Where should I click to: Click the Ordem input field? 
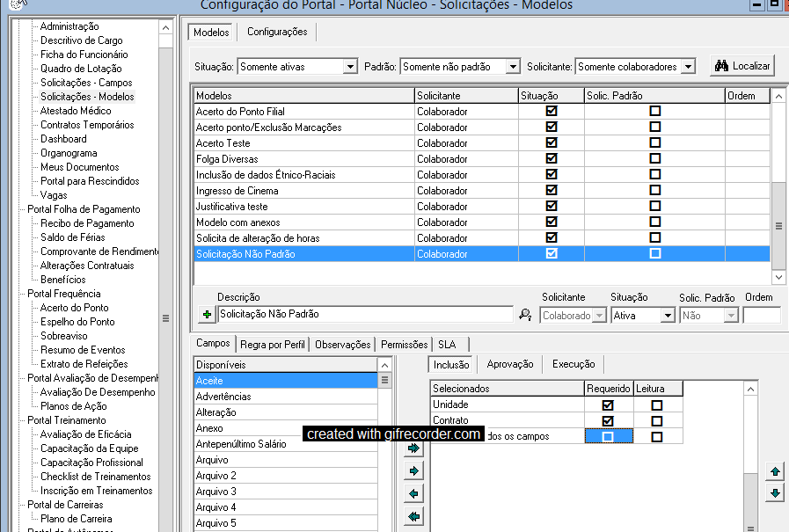pos(761,315)
